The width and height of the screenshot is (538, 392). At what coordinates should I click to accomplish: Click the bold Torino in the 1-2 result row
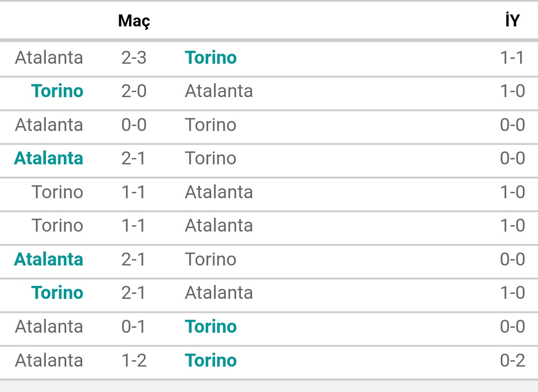[x=211, y=361]
